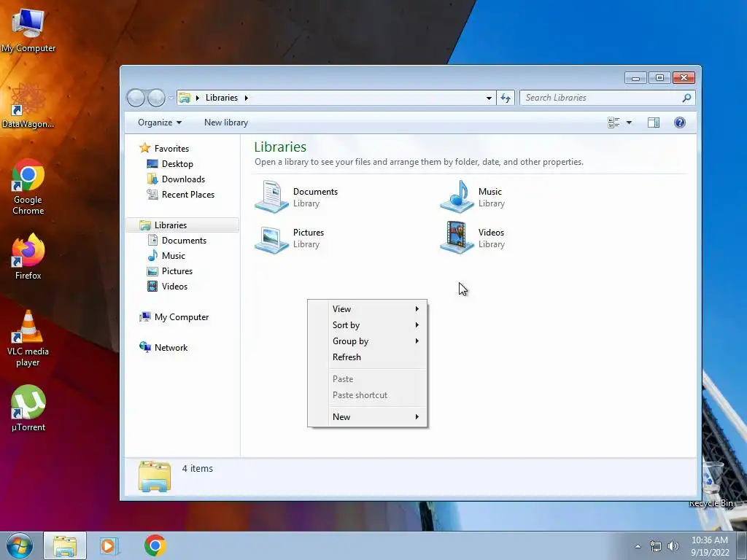
Task: Click the arrow after Libraries in address bar
Action: click(x=247, y=98)
